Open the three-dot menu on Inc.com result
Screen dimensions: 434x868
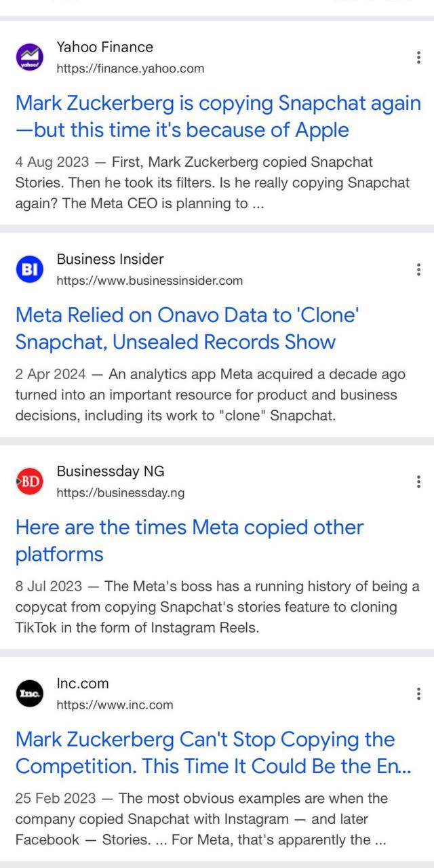(418, 694)
